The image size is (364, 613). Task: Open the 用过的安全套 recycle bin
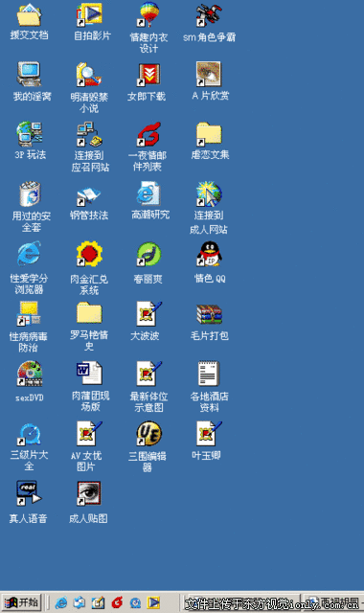point(30,193)
